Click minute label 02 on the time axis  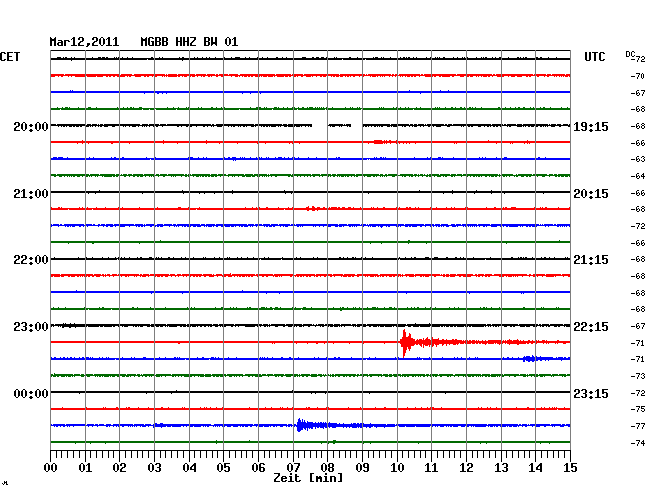tap(119, 467)
